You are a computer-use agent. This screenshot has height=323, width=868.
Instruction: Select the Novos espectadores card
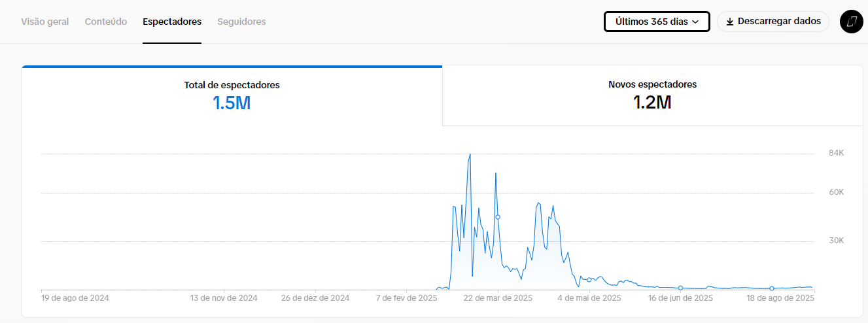[653, 95]
